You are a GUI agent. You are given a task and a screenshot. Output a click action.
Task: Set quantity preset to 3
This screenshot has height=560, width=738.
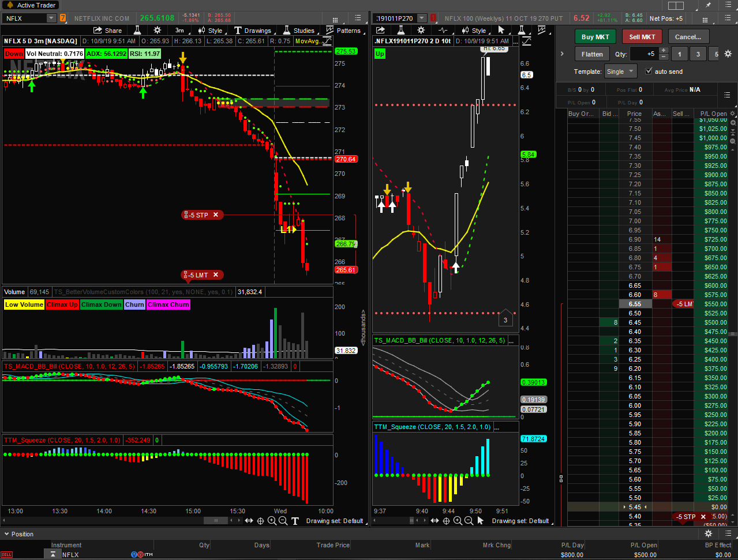[x=698, y=54]
